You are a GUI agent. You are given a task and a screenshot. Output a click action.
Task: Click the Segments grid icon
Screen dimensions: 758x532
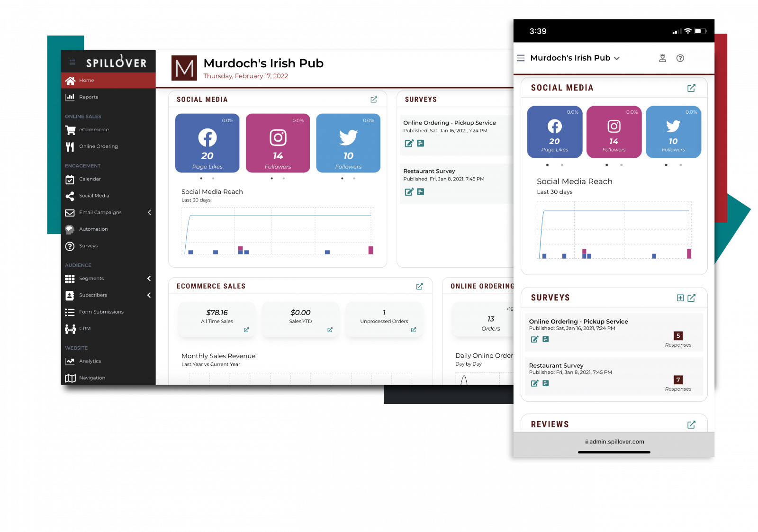pos(70,279)
